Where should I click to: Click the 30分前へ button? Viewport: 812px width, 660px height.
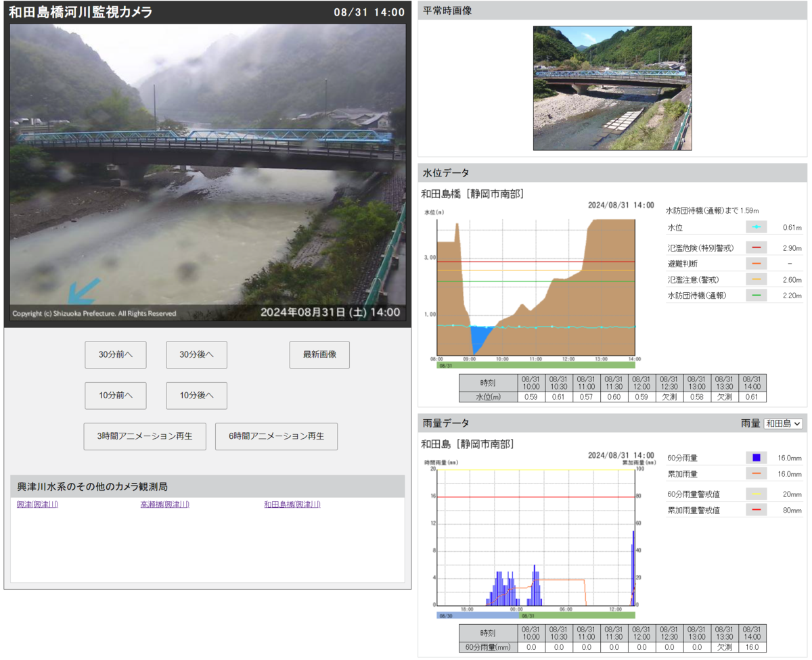(x=116, y=354)
